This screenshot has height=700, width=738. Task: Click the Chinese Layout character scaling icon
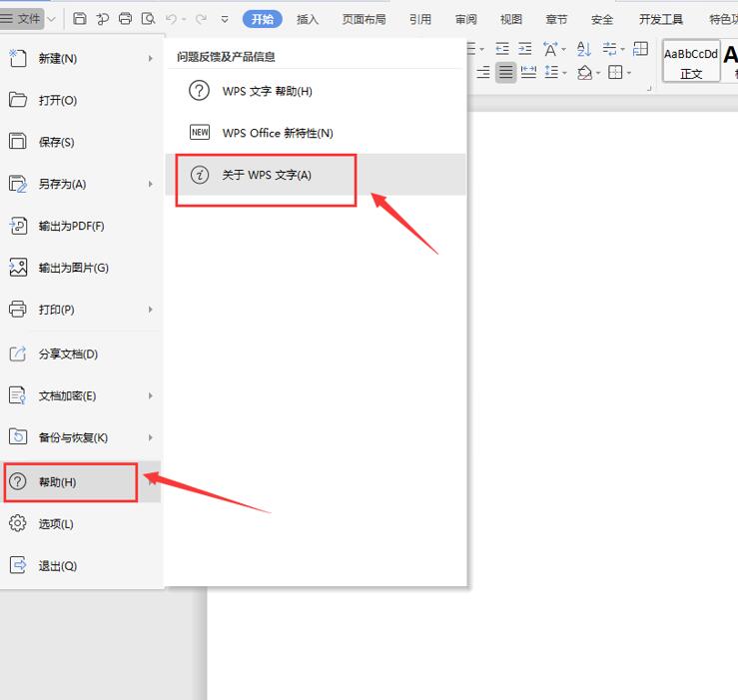point(550,49)
